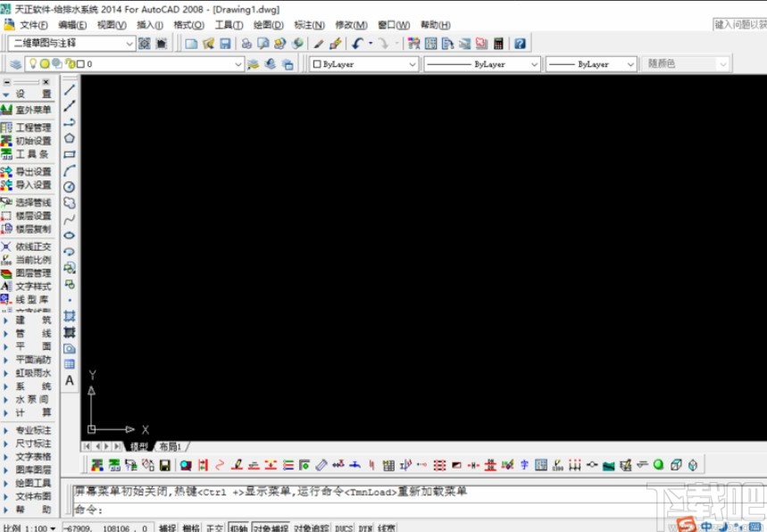Click the layer color swatch in layer dropdown
The width and height of the screenshot is (767, 532).
80,64
